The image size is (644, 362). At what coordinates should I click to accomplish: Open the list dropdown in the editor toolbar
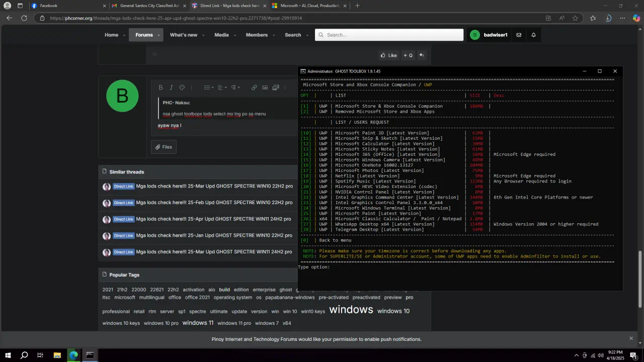[209, 87]
